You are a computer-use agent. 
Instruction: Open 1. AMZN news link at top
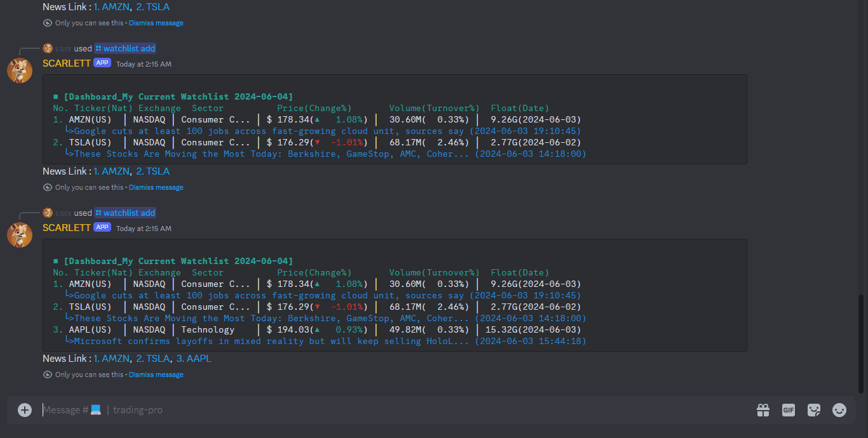coord(111,7)
